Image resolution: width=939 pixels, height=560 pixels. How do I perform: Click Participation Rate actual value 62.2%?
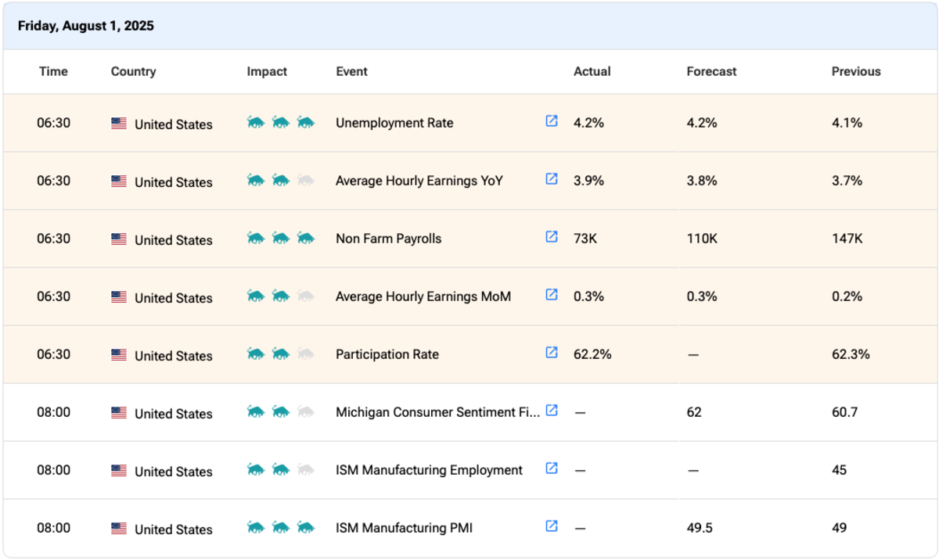tap(592, 354)
